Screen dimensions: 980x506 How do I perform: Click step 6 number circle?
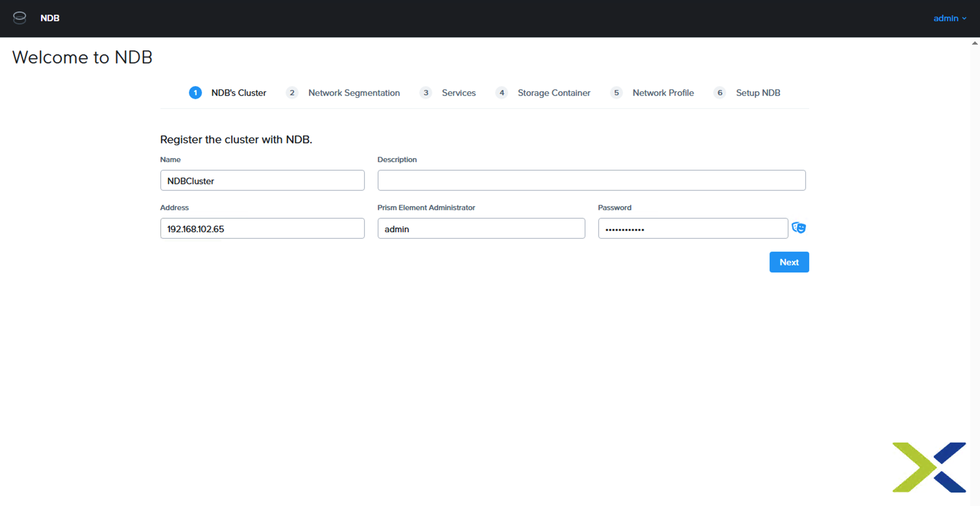coord(720,93)
